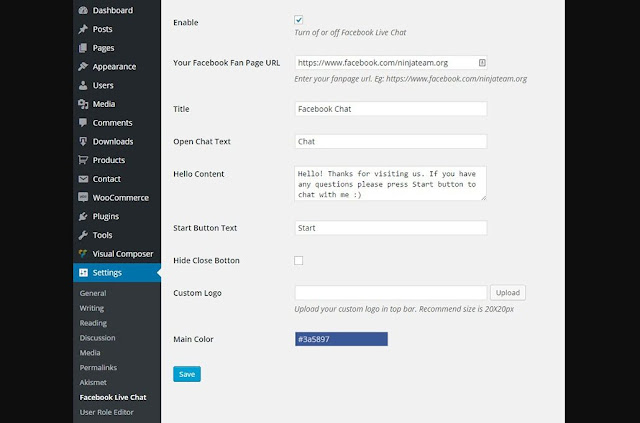
Task: Click the Save button
Action: pyautogui.click(x=187, y=374)
